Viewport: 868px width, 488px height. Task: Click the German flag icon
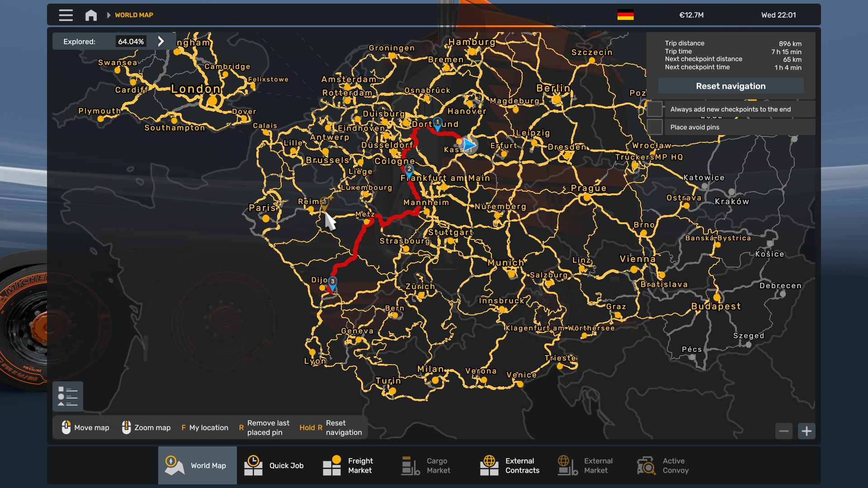point(625,15)
